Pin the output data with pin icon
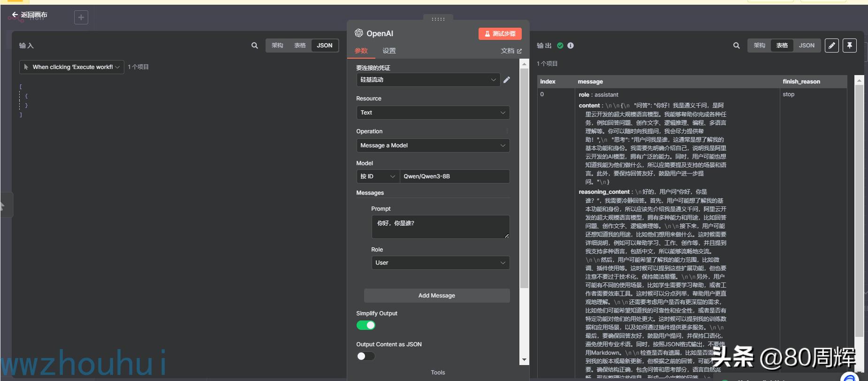 tap(849, 46)
